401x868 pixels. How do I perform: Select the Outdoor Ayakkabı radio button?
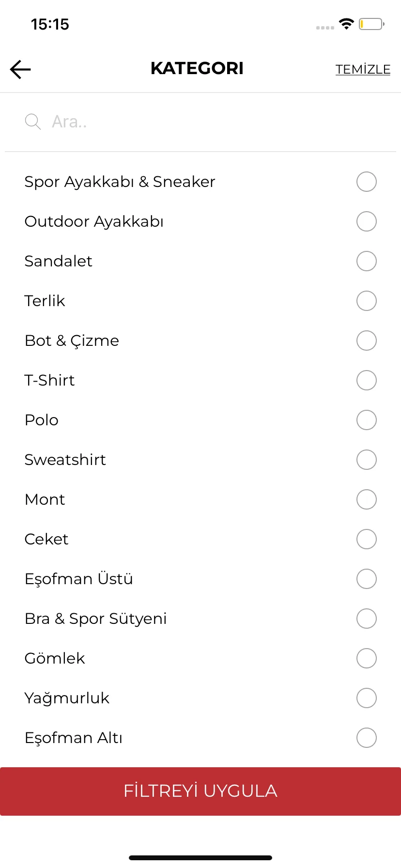click(x=367, y=221)
